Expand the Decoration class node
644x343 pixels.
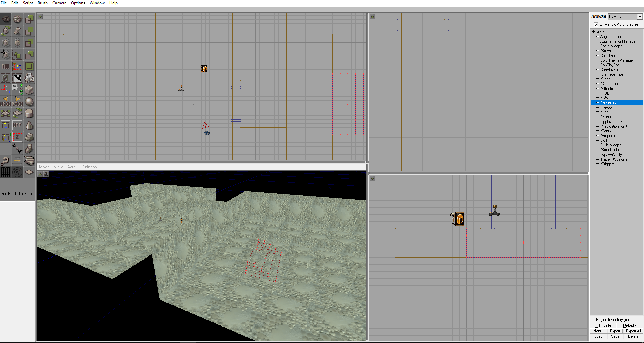(598, 84)
